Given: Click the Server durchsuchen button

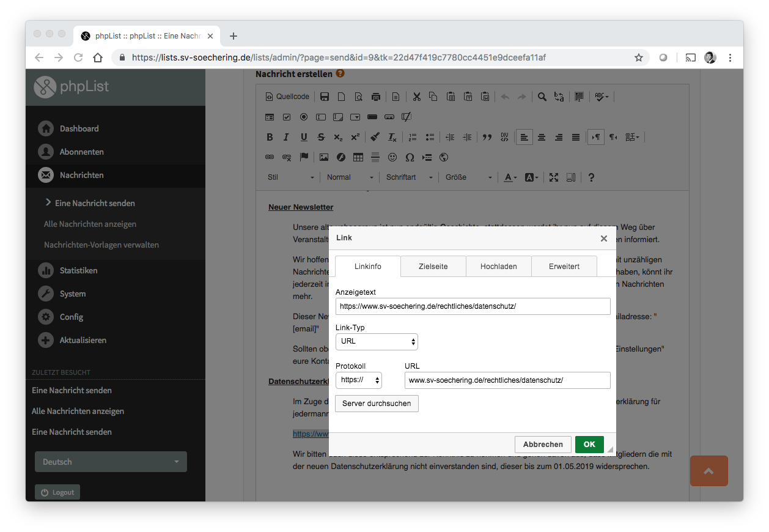Looking at the screenshot, I should 377,404.
